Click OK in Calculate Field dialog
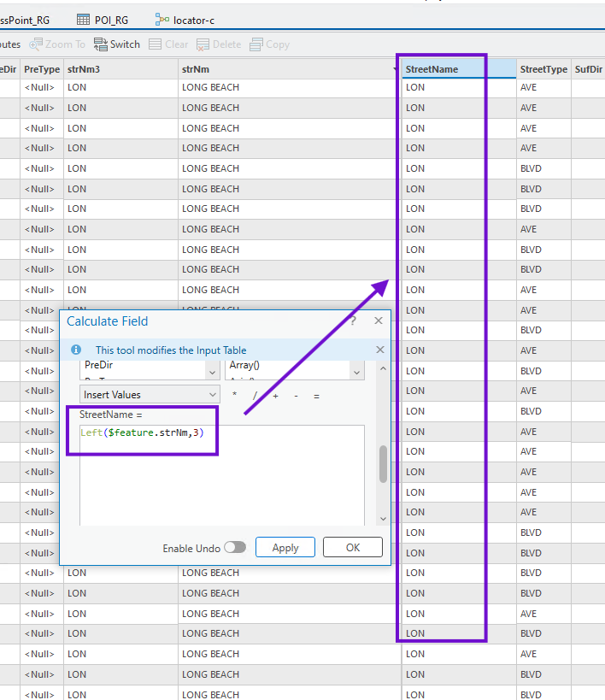 [x=352, y=547]
